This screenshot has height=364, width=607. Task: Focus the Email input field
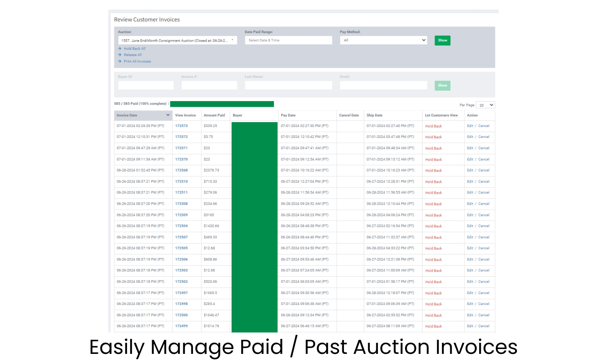[x=384, y=85]
